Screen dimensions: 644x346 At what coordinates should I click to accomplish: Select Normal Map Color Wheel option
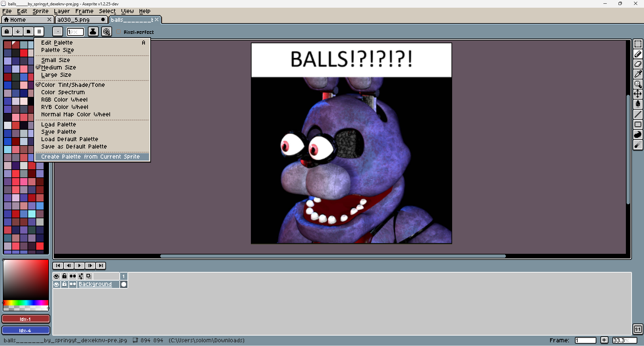92,114
